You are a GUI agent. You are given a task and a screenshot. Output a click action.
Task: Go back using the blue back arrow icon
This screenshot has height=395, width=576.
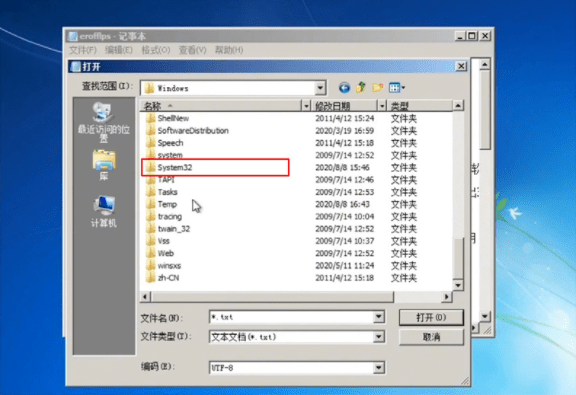click(x=344, y=88)
